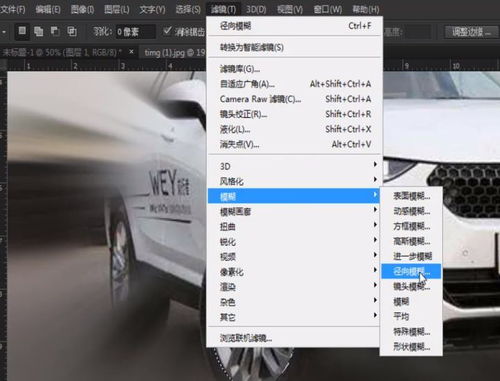Click the 调整边缘 refine edge button
Viewport: 500px width, 381px height.
(471, 32)
